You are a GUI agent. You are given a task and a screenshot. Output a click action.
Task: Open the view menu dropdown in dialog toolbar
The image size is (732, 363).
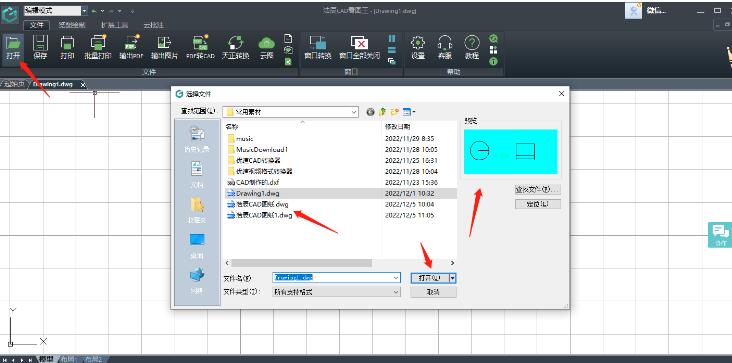409,112
